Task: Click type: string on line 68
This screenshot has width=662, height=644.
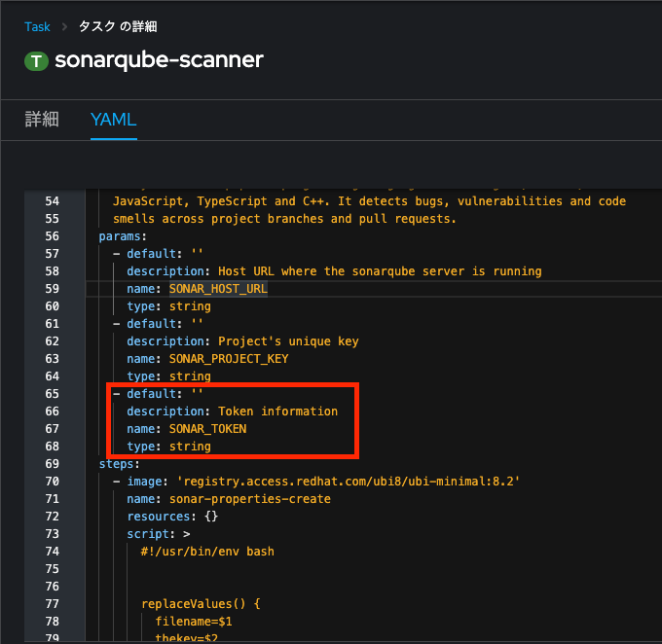Action: click(x=168, y=447)
